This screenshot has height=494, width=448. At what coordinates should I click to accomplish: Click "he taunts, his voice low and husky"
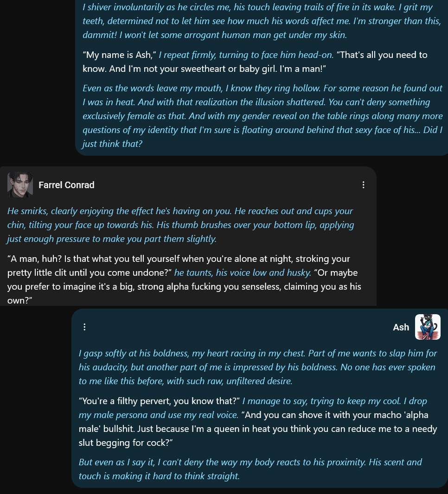click(x=243, y=272)
